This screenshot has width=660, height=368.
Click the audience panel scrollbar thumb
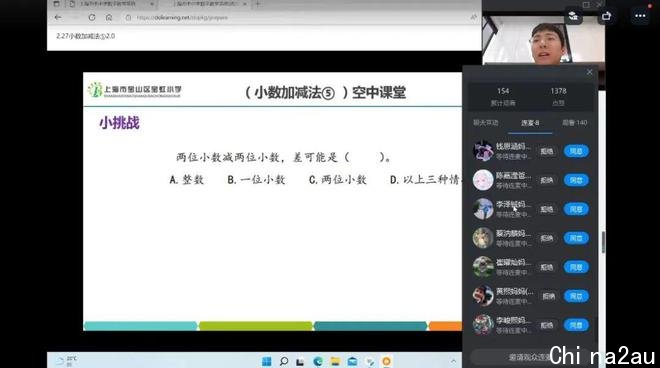point(604,242)
